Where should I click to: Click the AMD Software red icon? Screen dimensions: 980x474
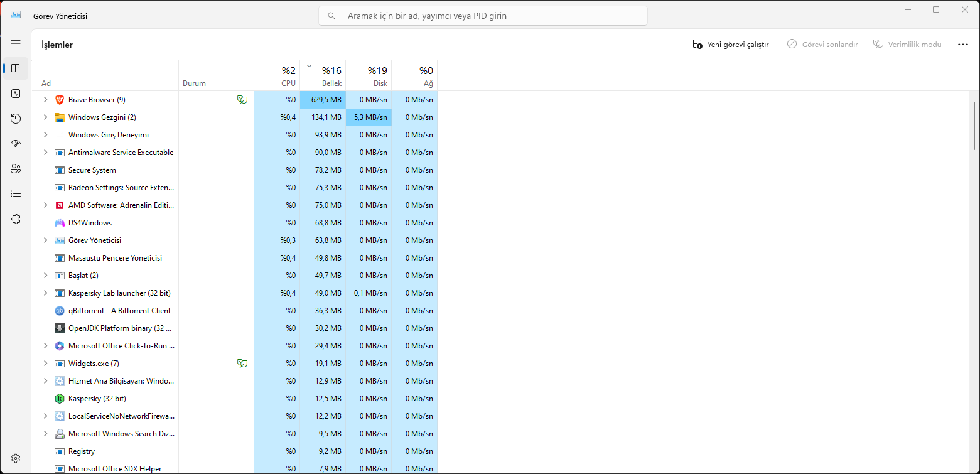(60, 205)
